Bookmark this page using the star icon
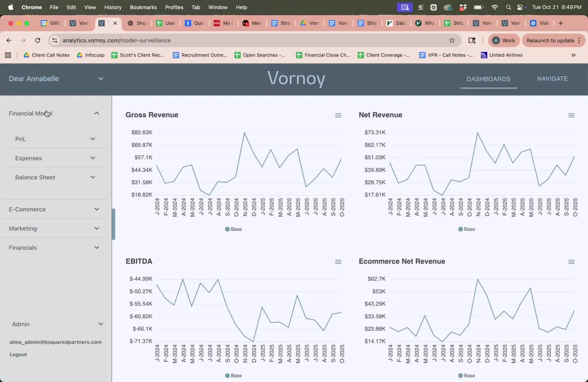 tap(452, 40)
